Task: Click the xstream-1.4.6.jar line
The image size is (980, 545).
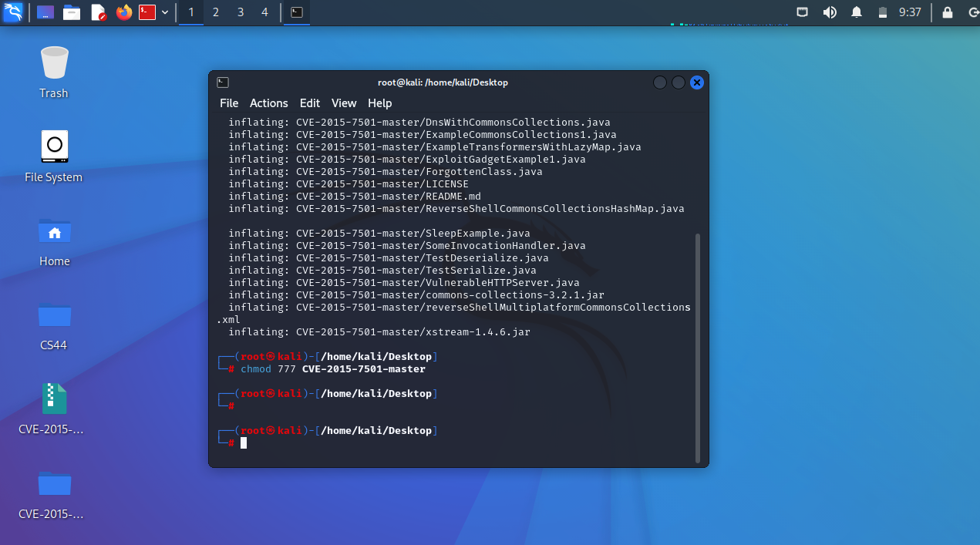Action: [379, 332]
